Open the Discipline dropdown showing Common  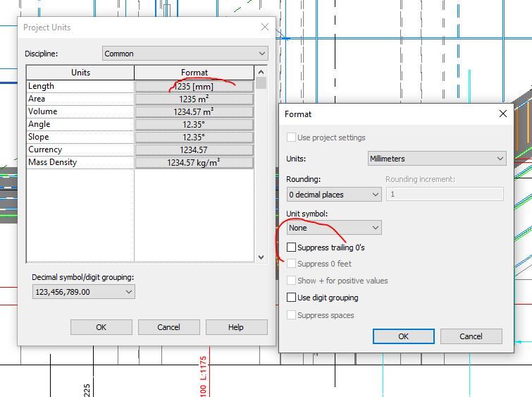(x=185, y=54)
